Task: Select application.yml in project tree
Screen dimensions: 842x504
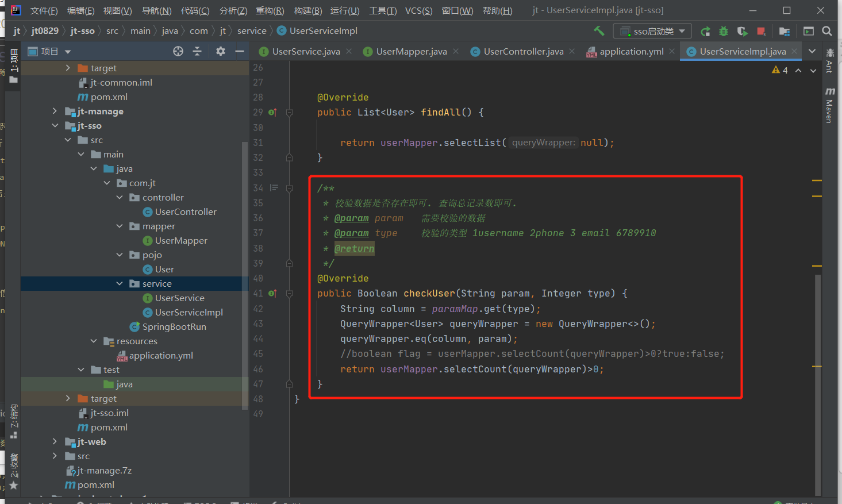Action: (161, 355)
